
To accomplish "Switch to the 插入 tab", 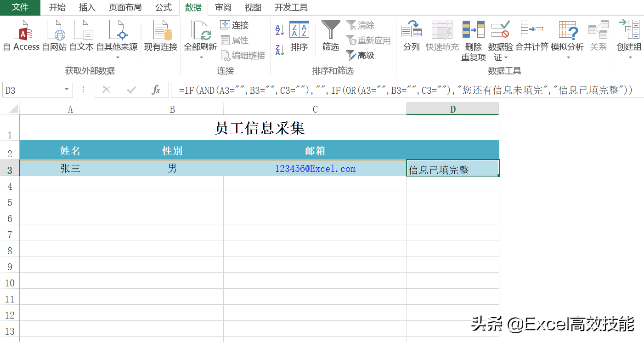I will point(87,7).
